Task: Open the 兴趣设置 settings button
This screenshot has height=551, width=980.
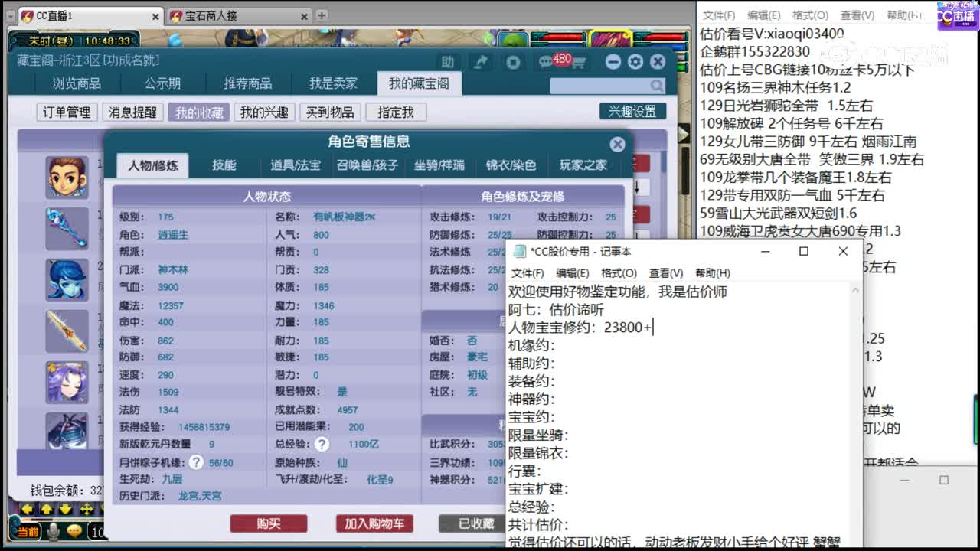Action: pyautogui.click(x=634, y=112)
